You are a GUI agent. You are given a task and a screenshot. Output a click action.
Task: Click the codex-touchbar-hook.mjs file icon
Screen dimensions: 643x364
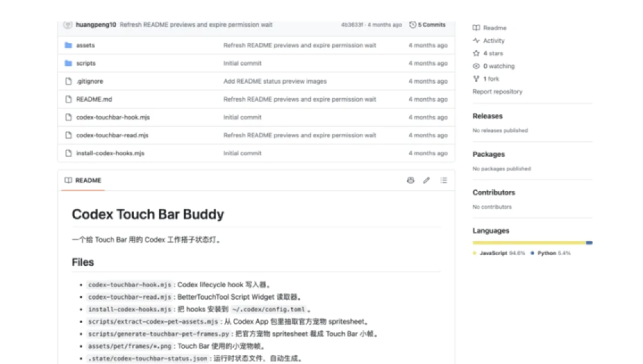[x=68, y=117]
